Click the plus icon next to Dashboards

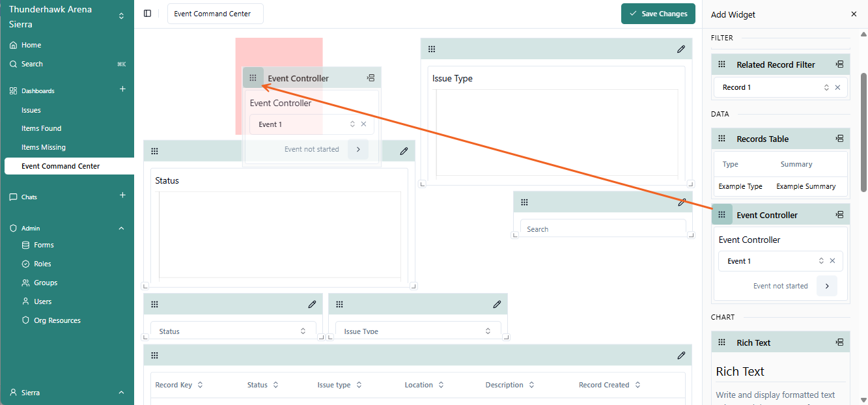122,89
